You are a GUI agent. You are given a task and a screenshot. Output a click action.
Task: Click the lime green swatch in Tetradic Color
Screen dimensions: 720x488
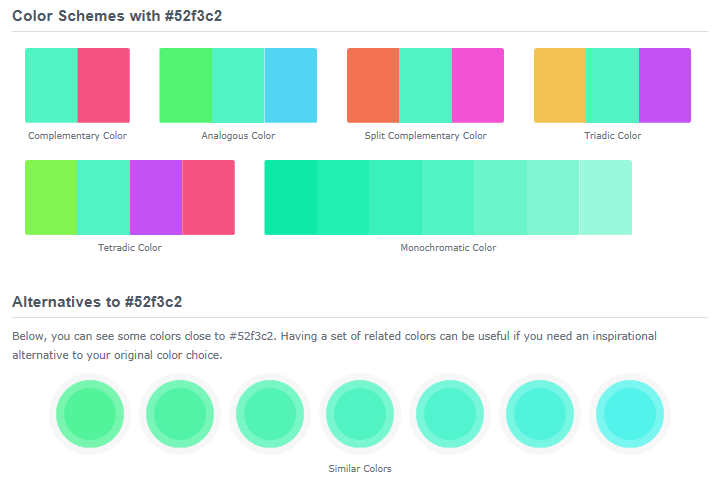click(x=51, y=197)
